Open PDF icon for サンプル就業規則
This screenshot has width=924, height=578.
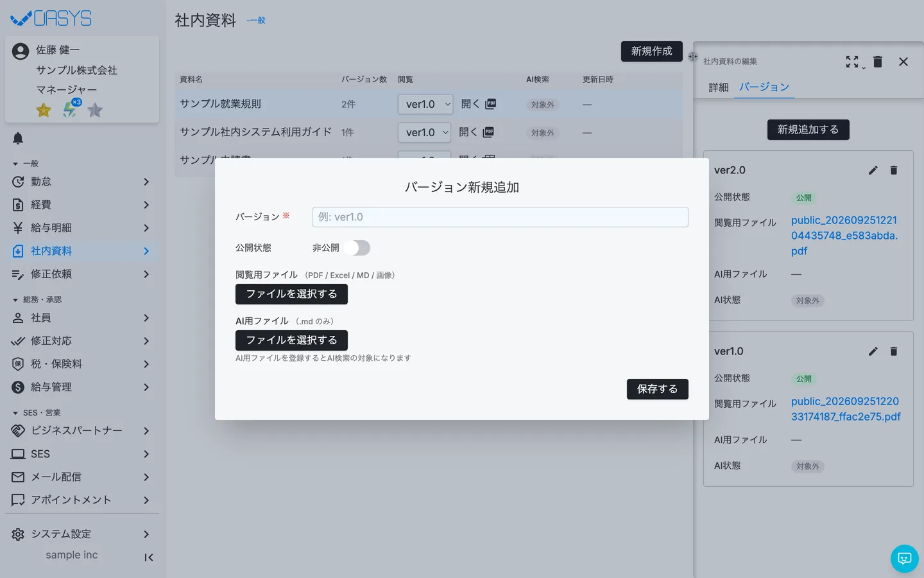point(491,103)
